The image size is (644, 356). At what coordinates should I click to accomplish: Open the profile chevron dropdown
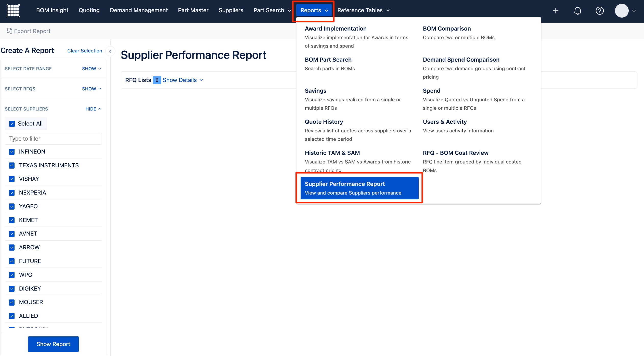634,11
